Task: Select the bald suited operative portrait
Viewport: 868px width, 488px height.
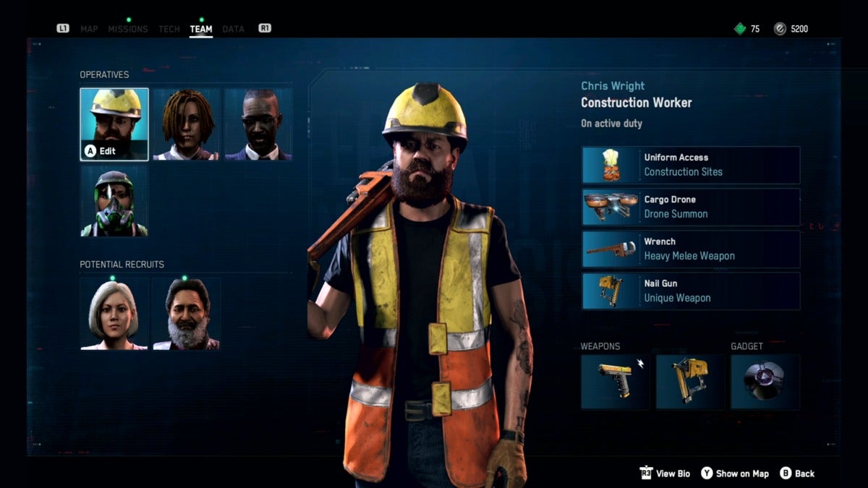Action: (x=258, y=124)
